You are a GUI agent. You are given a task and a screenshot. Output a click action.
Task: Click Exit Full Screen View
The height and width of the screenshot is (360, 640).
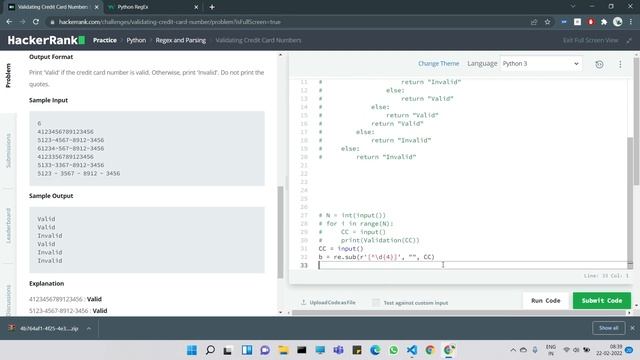point(590,40)
